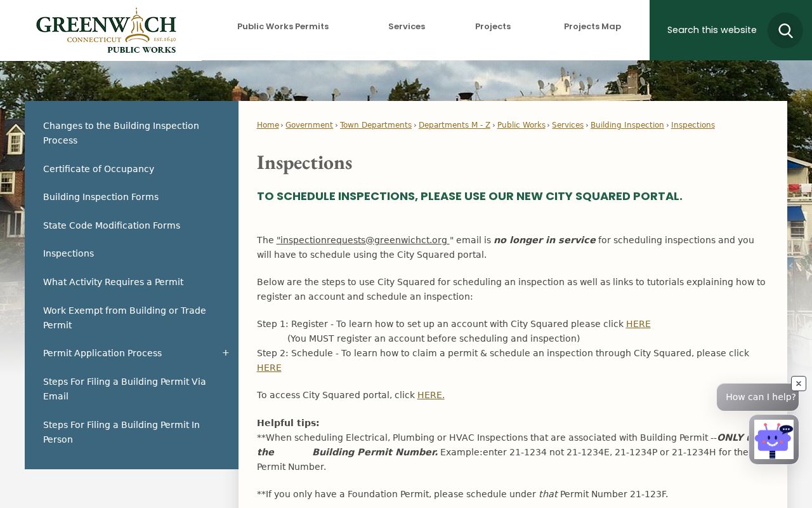
Task: Open State Code Modification Forms
Action: (131, 225)
